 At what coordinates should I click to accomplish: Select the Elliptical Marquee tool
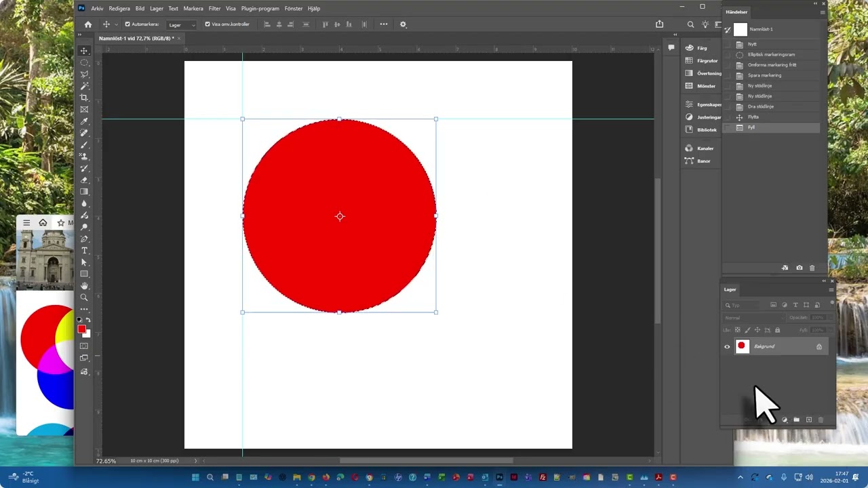tap(84, 62)
